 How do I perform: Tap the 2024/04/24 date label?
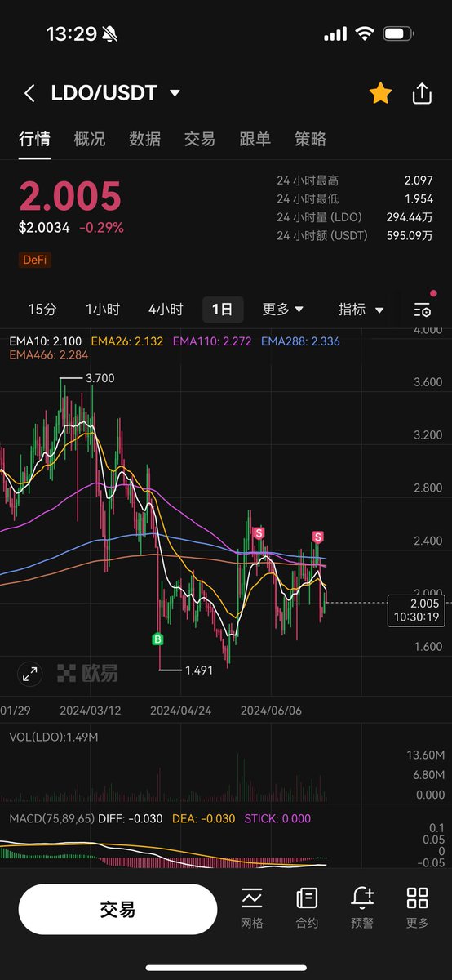point(180,710)
